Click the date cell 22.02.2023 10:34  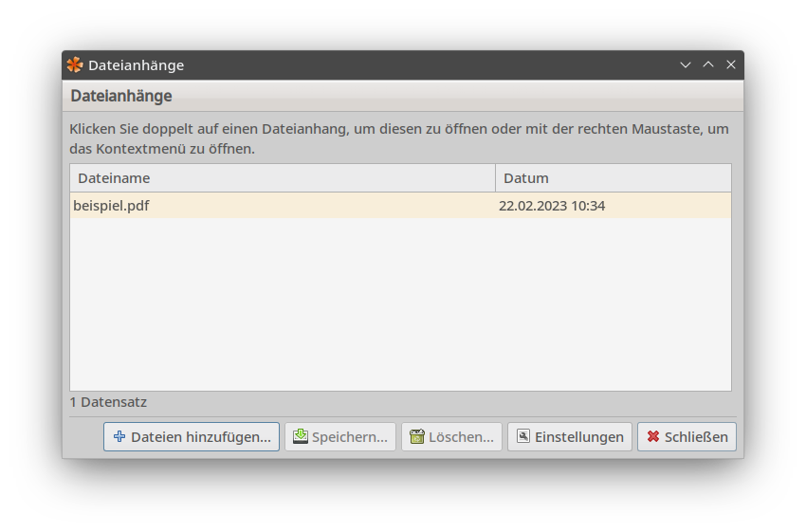[552, 206]
